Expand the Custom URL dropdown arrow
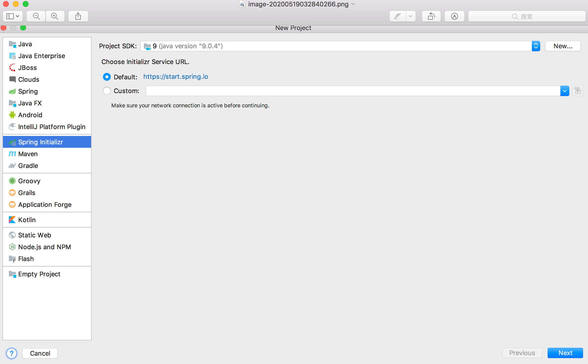 pos(565,91)
